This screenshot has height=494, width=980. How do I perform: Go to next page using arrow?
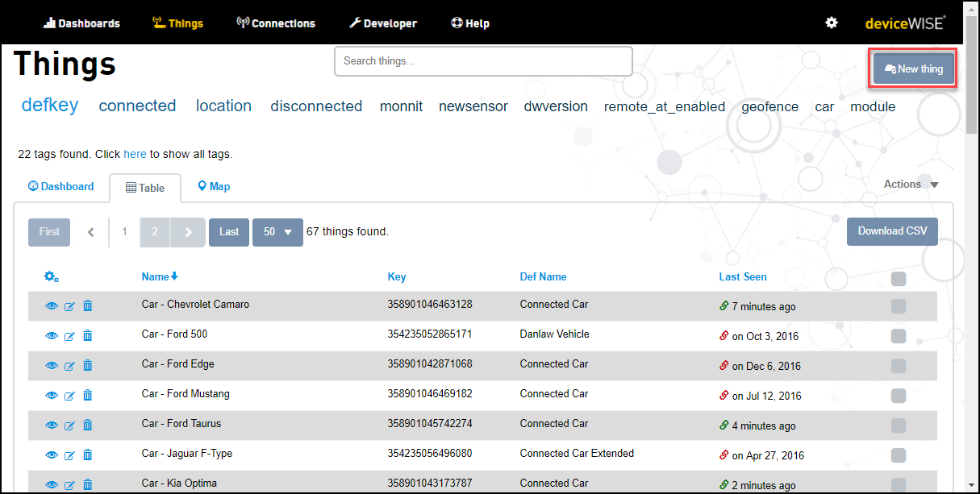189,231
